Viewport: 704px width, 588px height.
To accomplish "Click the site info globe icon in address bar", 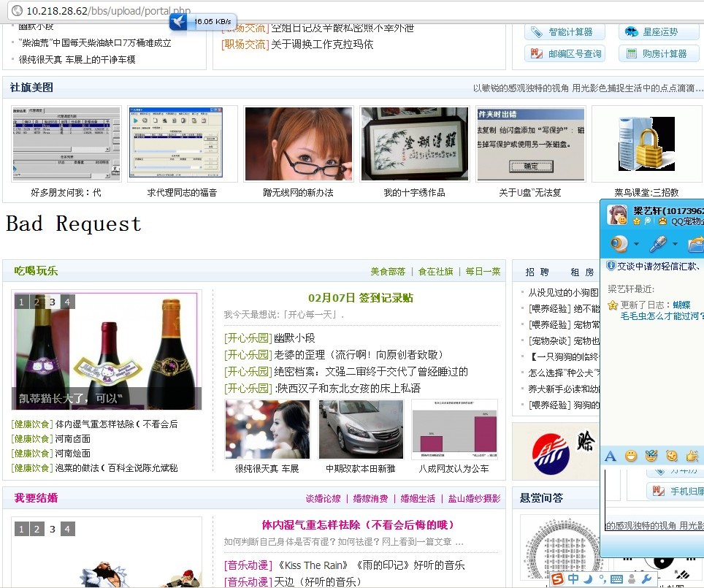I will pyautogui.click(x=17, y=11).
